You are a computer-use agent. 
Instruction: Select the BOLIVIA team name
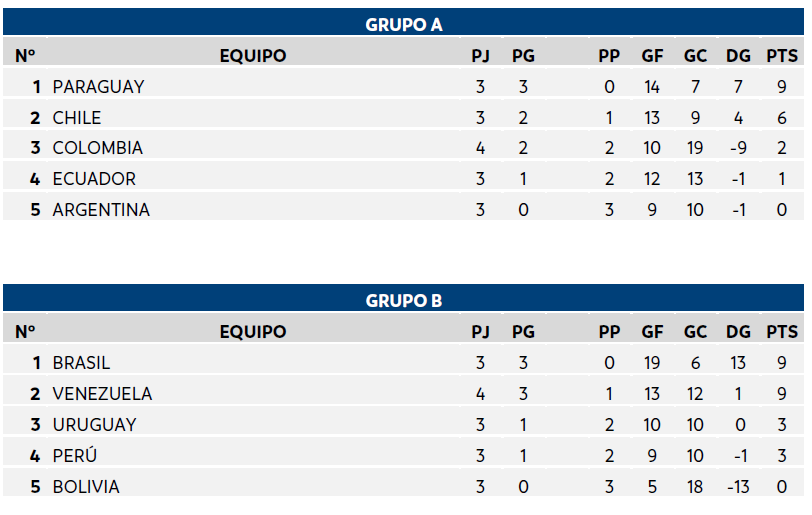tap(86, 487)
